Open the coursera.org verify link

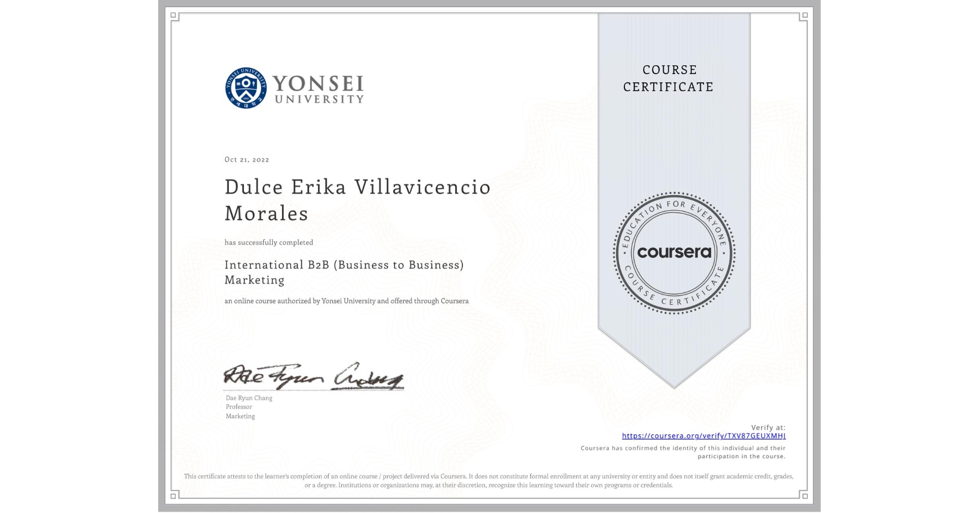703,436
